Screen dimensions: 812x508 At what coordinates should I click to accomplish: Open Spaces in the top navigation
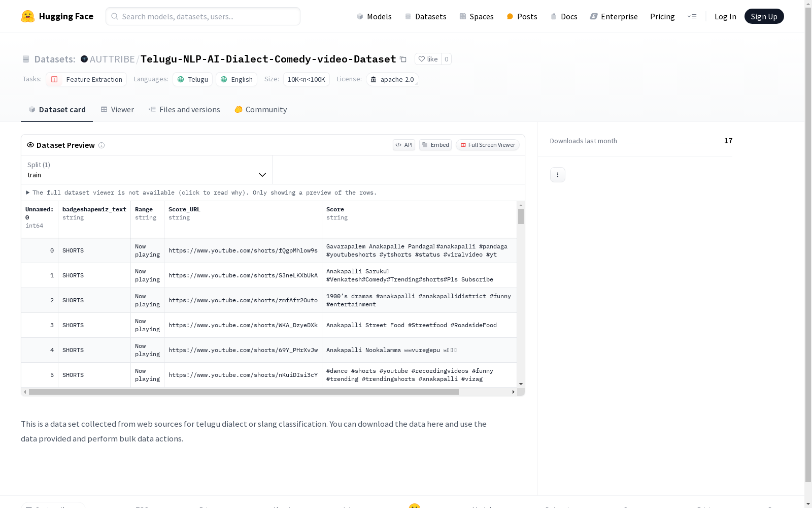[477, 16]
